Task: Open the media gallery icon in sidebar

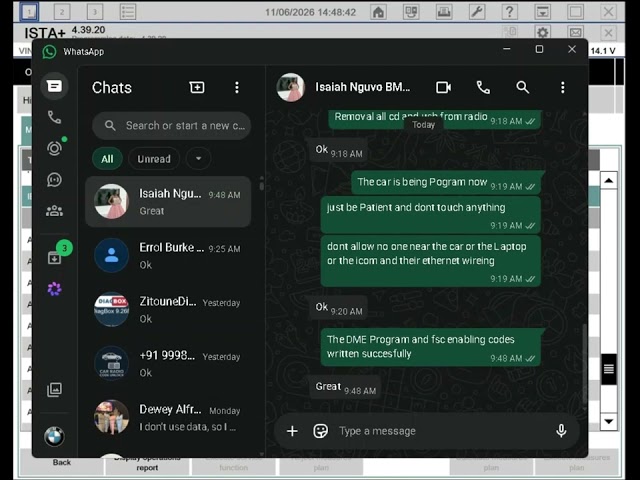Action: click(54, 390)
